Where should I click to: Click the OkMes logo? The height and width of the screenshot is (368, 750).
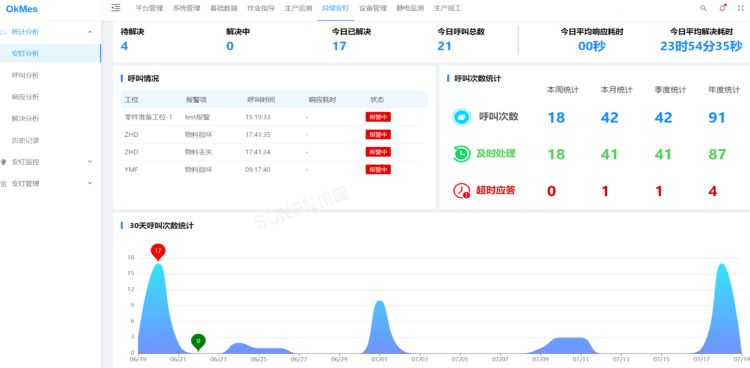(x=22, y=9)
